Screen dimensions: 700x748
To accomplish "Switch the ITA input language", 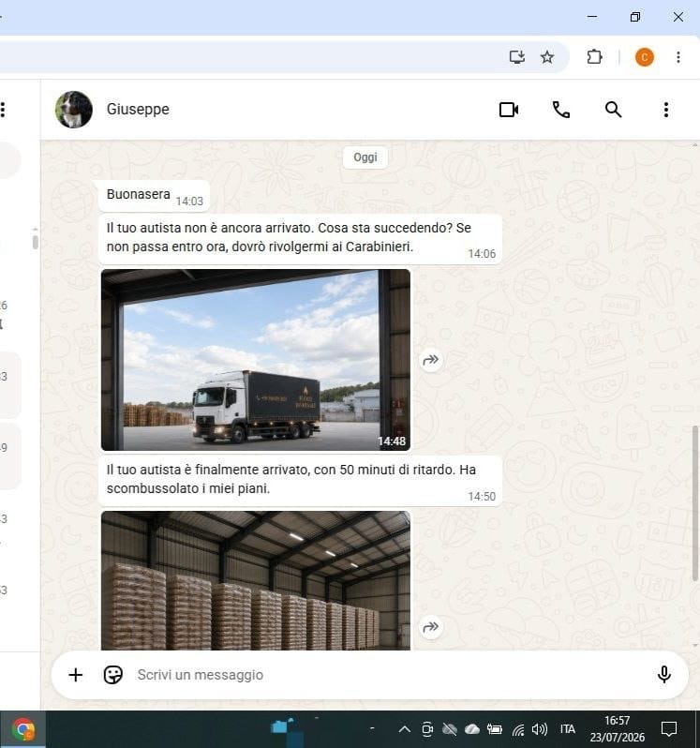I will click(x=568, y=729).
